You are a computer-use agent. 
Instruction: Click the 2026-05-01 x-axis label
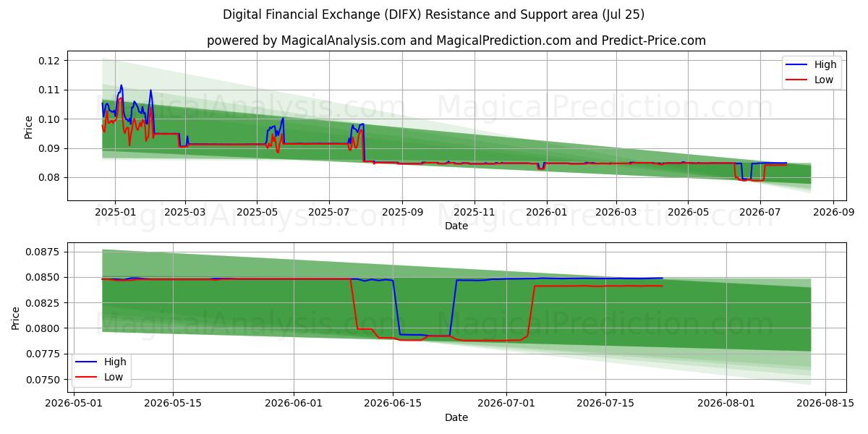[74, 404]
